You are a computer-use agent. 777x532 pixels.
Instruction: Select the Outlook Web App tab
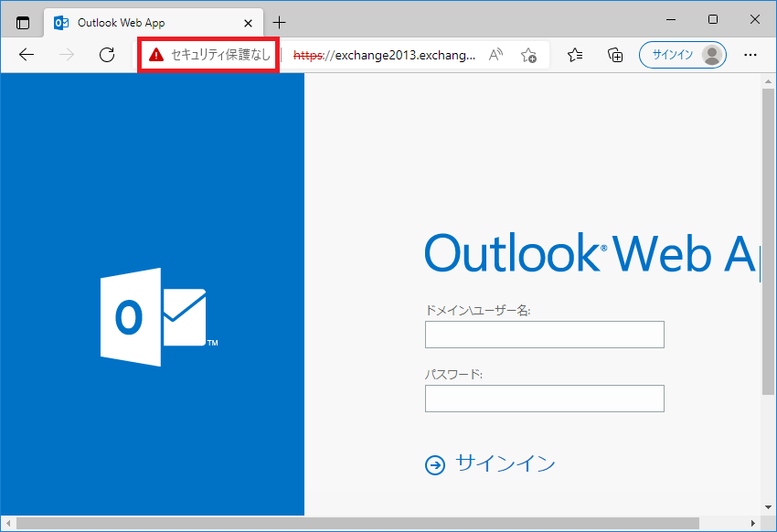point(154,23)
